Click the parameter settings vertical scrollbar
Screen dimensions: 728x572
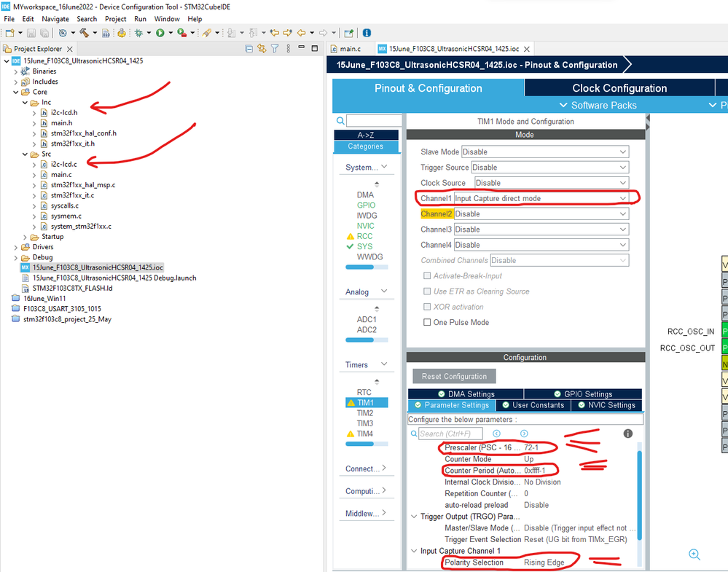tap(639, 495)
